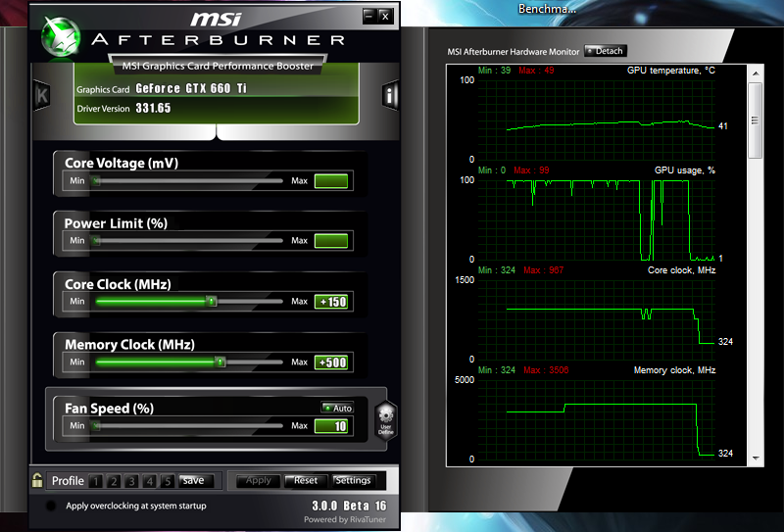Viewport: 784px width, 532px height.
Task: Click the Core Voltage slider track
Action: pyautogui.click(x=189, y=180)
